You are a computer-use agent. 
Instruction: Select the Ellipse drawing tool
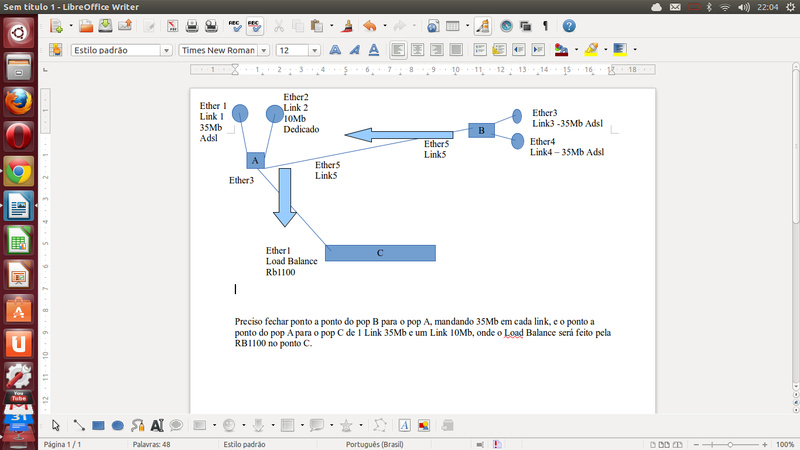pyautogui.click(x=117, y=425)
